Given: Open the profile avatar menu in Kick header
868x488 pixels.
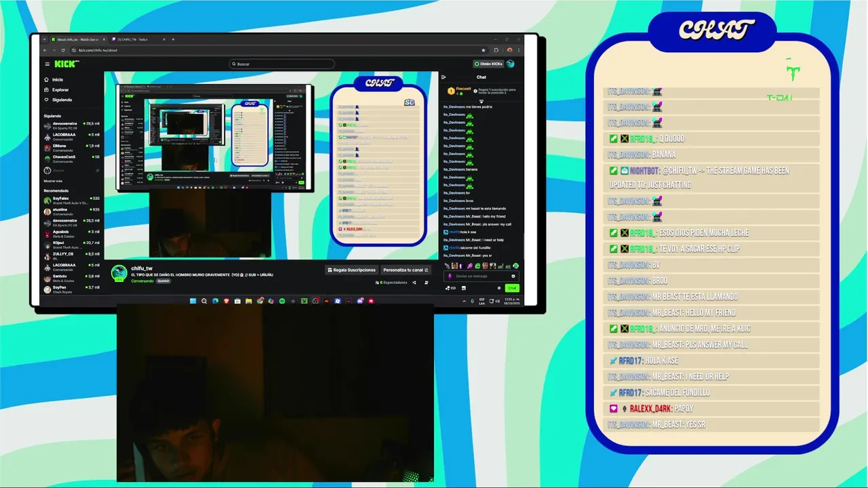Looking at the screenshot, I should pyautogui.click(x=511, y=64).
